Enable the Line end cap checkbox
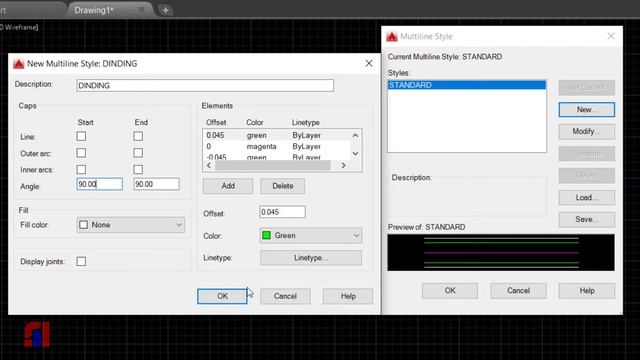Screen dimensions: 640x360 pyautogui.click(x=138, y=136)
